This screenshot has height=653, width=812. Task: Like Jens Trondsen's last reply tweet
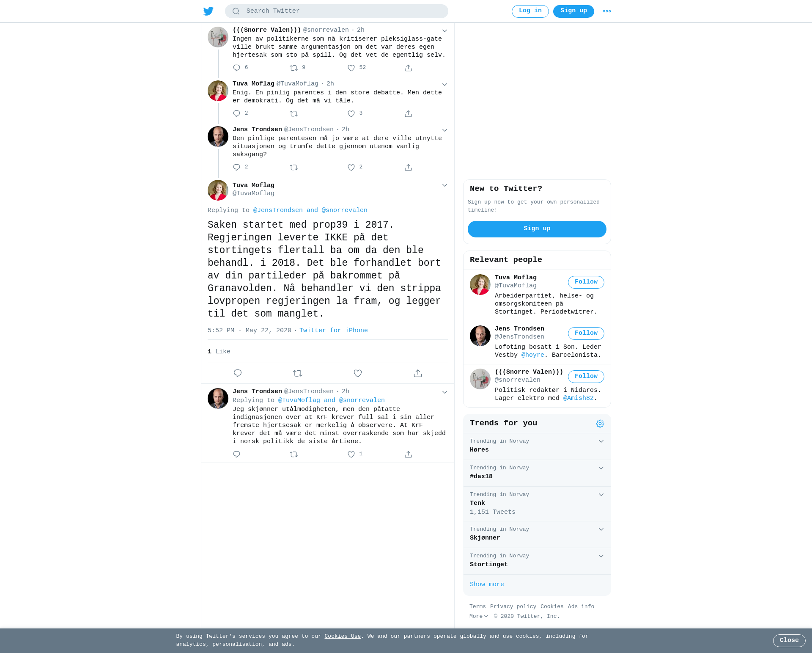pyautogui.click(x=351, y=454)
